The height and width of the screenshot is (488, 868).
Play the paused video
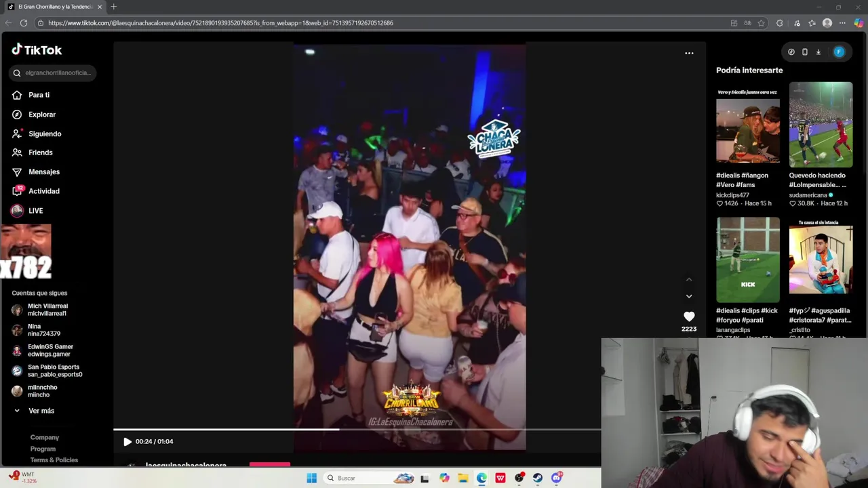127,441
